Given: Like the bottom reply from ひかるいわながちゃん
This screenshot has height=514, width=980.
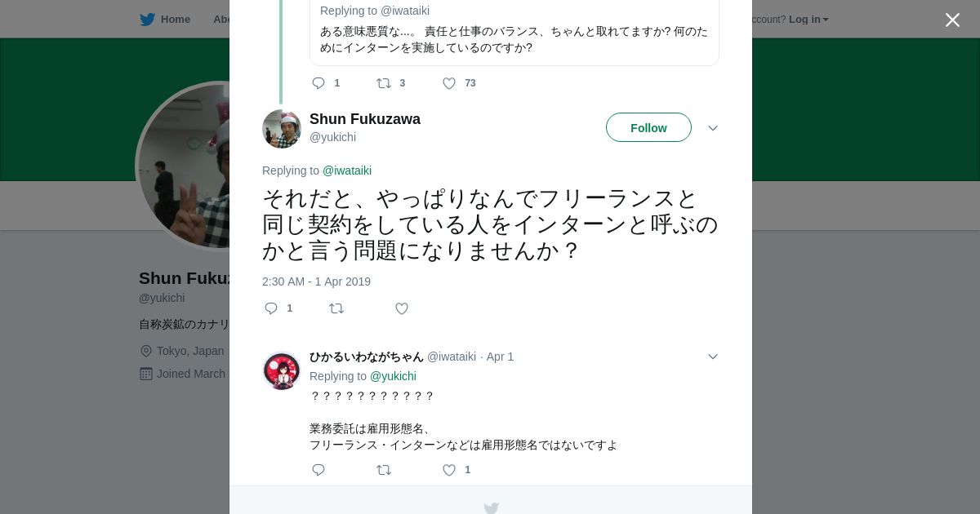Looking at the screenshot, I should click(x=449, y=470).
